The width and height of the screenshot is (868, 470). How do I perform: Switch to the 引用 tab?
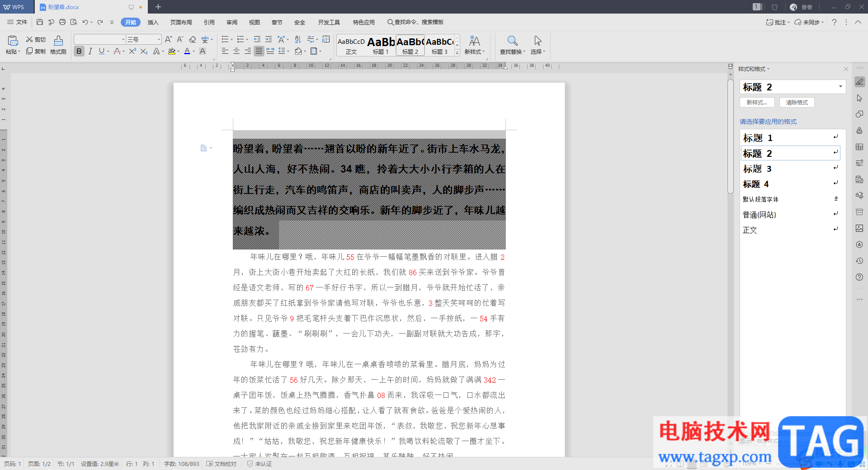pos(209,22)
